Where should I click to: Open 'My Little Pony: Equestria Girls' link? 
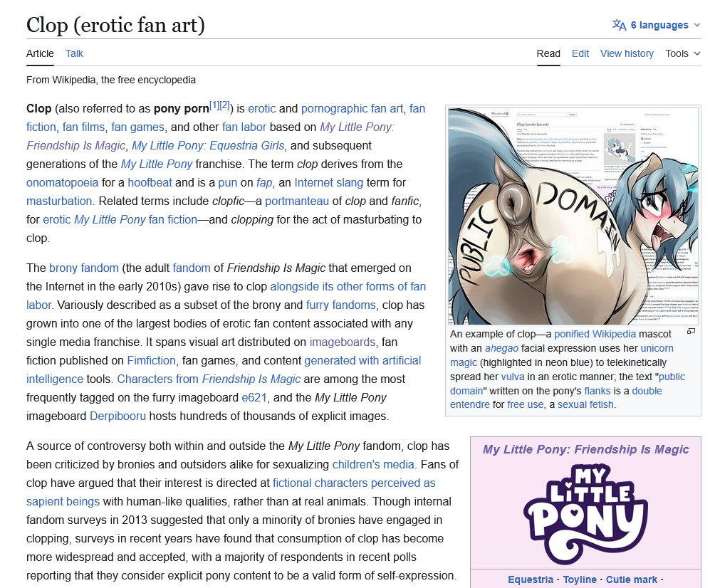pyautogui.click(x=208, y=145)
